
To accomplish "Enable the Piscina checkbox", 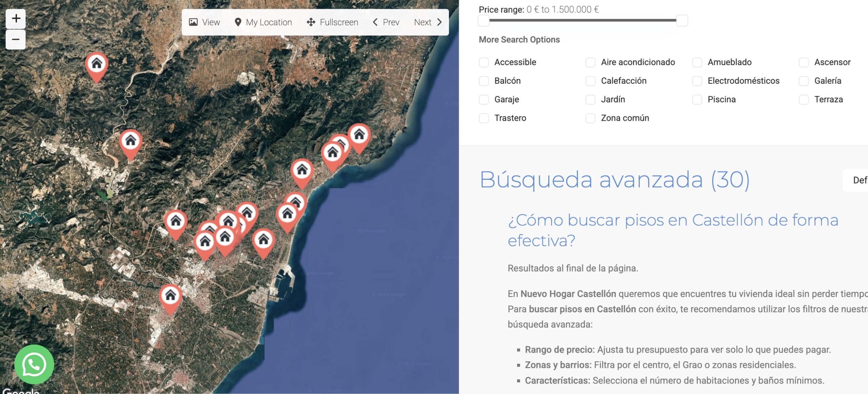I will click(697, 100).
